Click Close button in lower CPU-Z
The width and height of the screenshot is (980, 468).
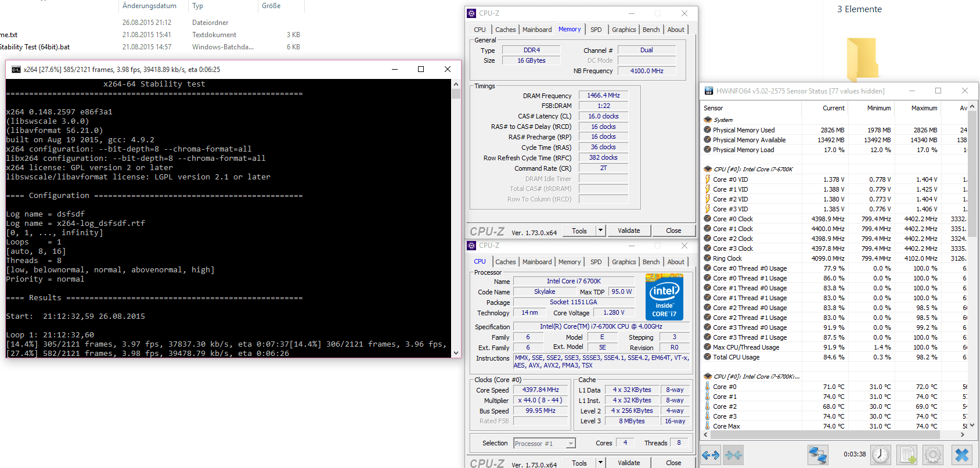point(673,463)
